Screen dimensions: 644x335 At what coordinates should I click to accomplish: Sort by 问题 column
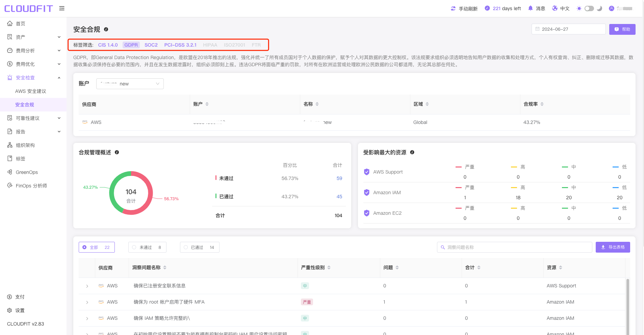397,267
